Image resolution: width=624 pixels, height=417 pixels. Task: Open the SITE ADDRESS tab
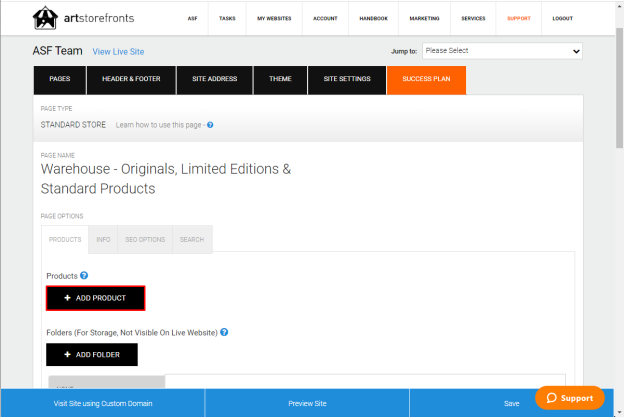coord(214,80)
